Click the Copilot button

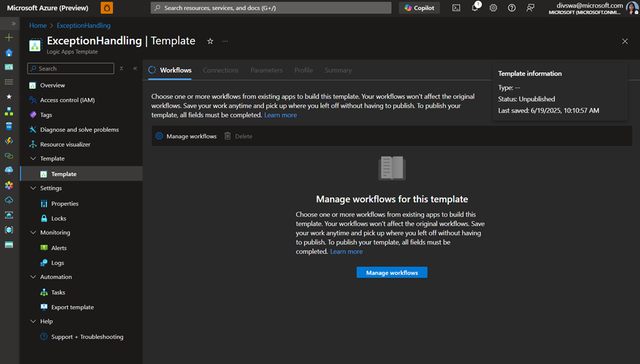tap(419, 8)
